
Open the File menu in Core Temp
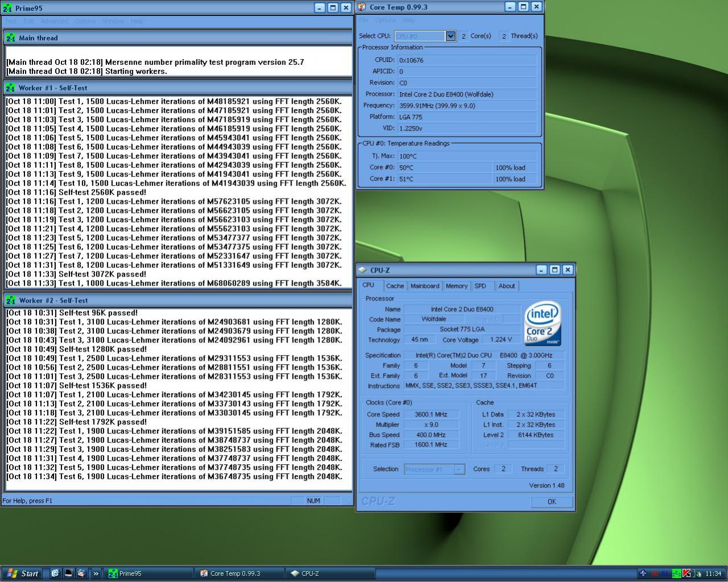(364, 20)
